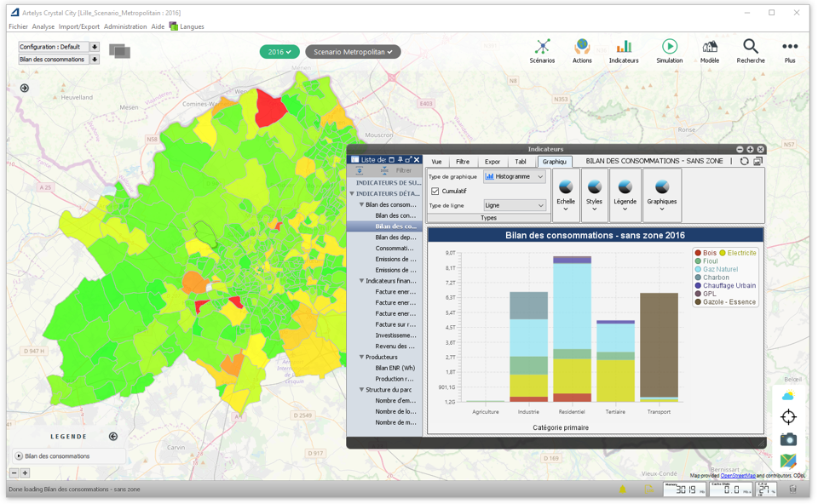Select Revenu des ... indicator

click(x=395, y=346)
